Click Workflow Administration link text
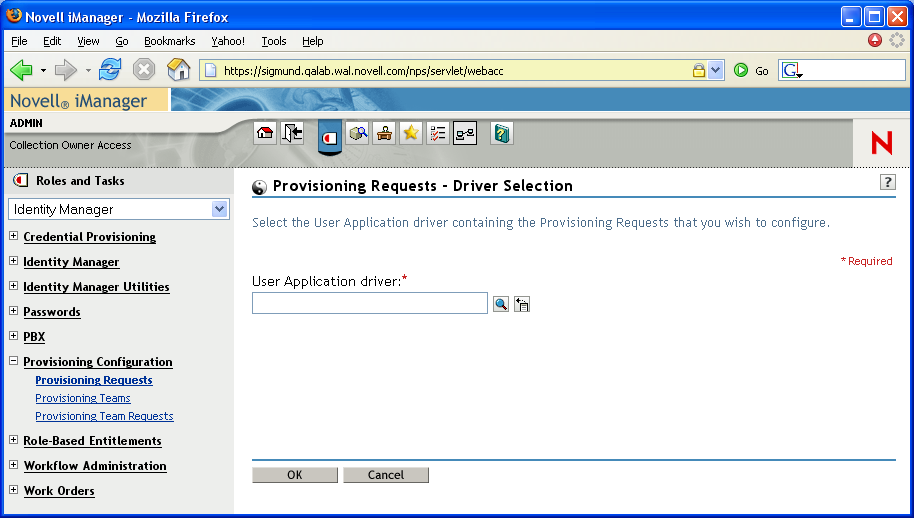 click(95, 466)
